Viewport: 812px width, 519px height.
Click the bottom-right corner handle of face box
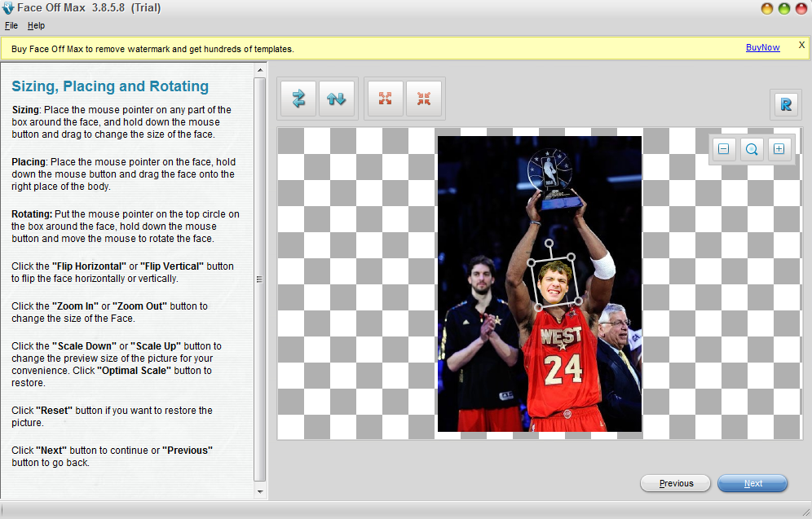coord(578,301)
